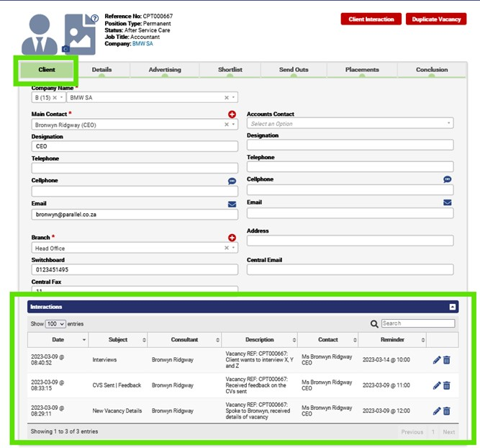The height and width of the screenshot is (448, 480).
Task: Delete the New Vacancy Details interaction
Action: pyautogui.click(x=447, y=411)
